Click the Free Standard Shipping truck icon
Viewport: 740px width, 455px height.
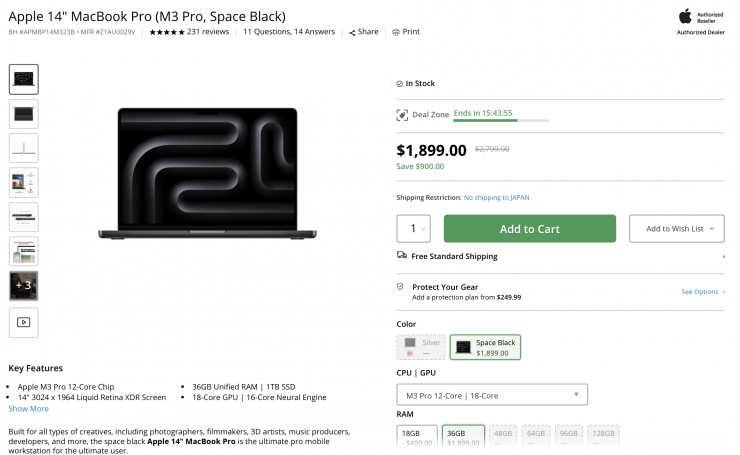(402, 256)
